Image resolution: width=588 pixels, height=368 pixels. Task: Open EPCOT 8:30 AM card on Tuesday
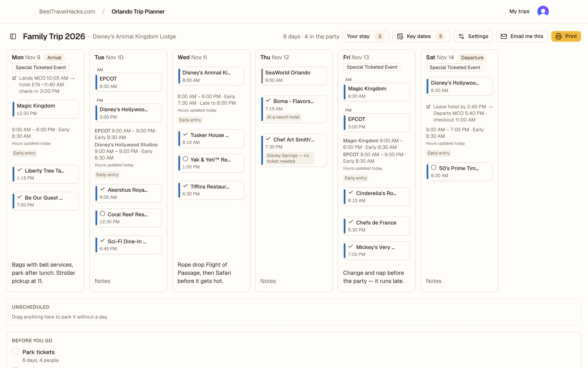pos(128,82)
